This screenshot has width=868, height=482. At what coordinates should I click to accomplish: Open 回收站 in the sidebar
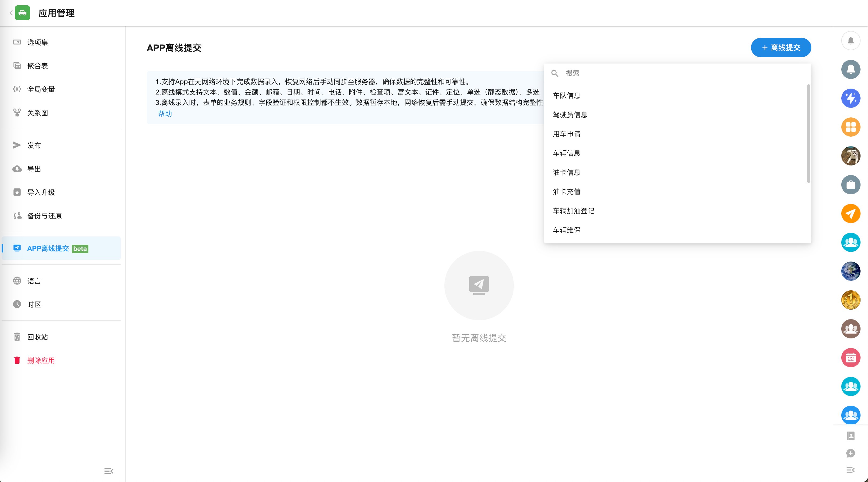(61, 337)
